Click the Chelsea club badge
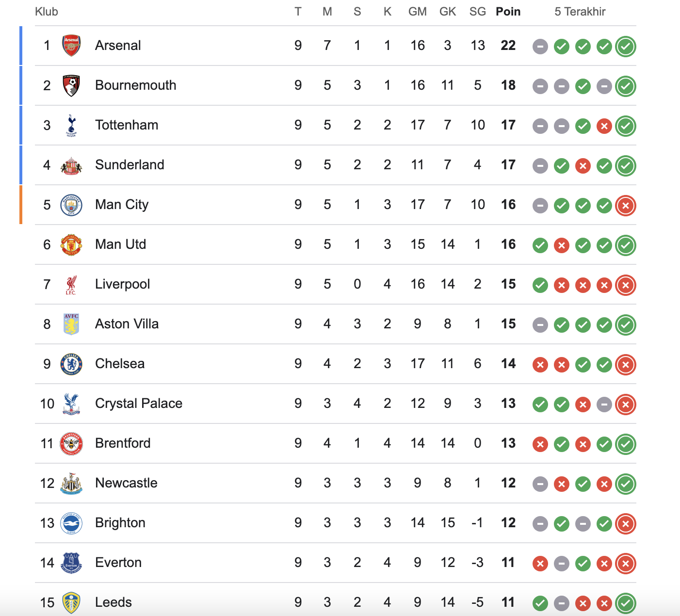Image resolution: width=680 pixels, height=616 pixels. [x=71, y=363]
